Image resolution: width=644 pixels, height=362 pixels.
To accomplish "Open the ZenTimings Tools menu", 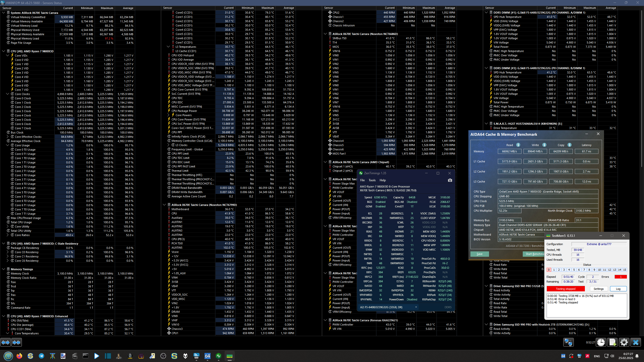I will (372, 180).
